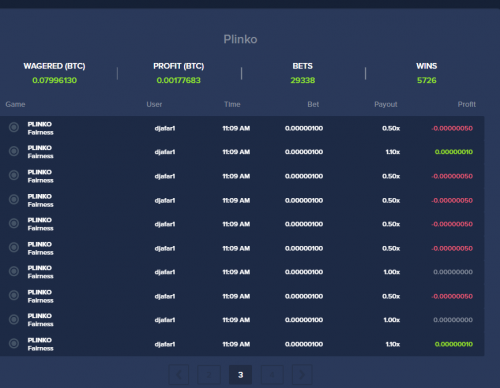This screenshot has width=500, height=388.
Task: Open user djafar1 in the tenth row
Action: [x=165, y=344]
